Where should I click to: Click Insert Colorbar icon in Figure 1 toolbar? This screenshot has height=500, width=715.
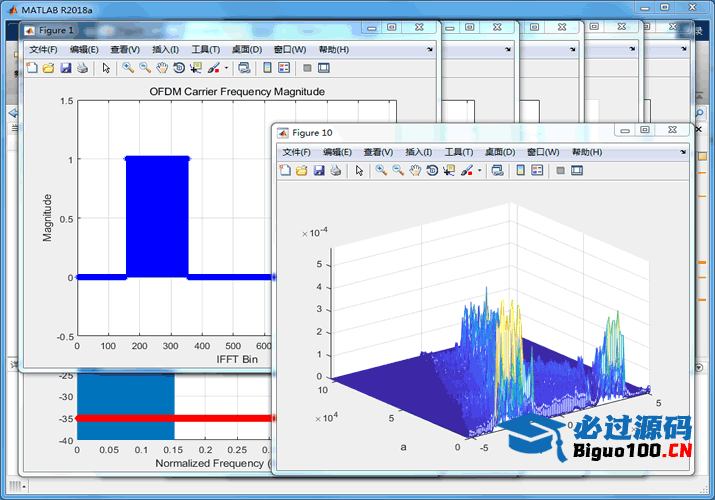click(267, 68)
